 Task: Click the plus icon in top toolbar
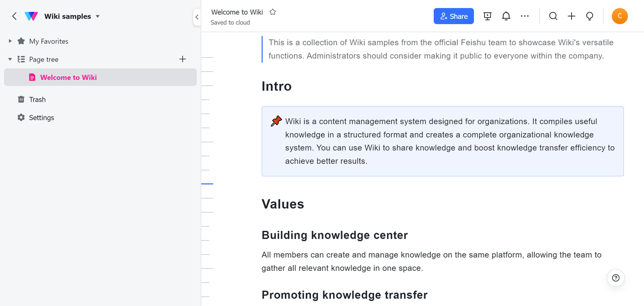[572, 16]
